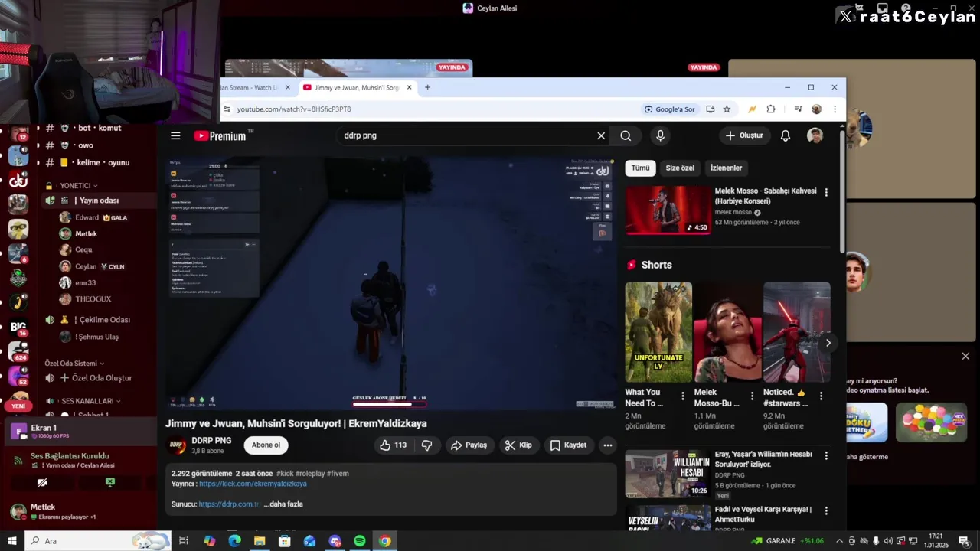Image resolution: width=980 pixels, height=551 pixels.
Task: Bookmark this page with the star icon
Action: tap(727, 109)
